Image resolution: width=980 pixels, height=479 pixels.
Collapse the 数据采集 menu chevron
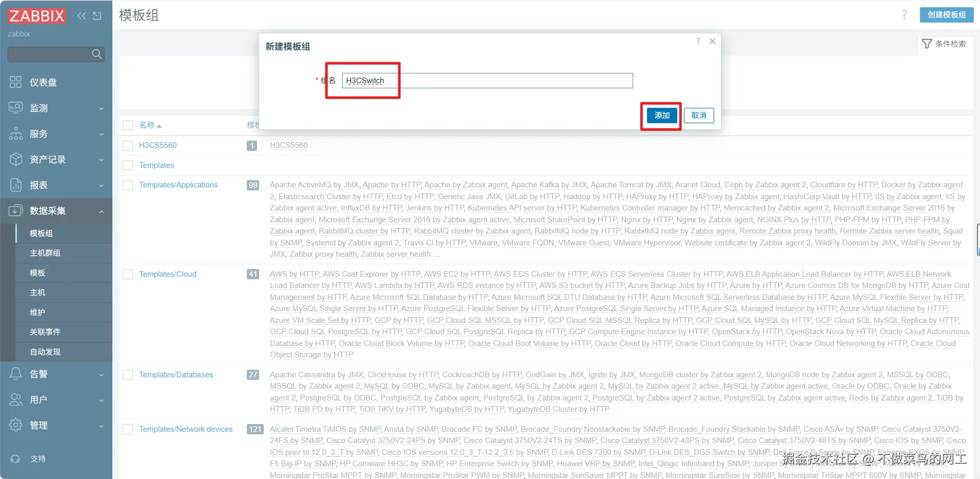101,211
